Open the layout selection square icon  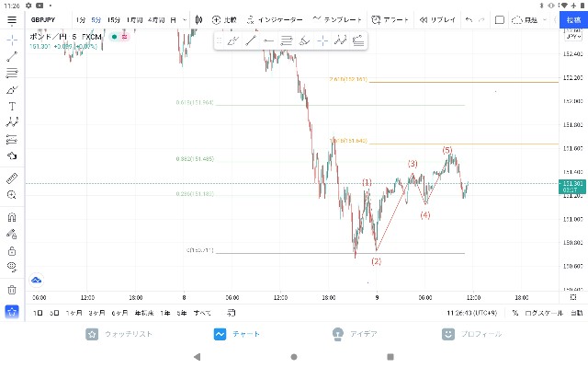pos(500,20)
